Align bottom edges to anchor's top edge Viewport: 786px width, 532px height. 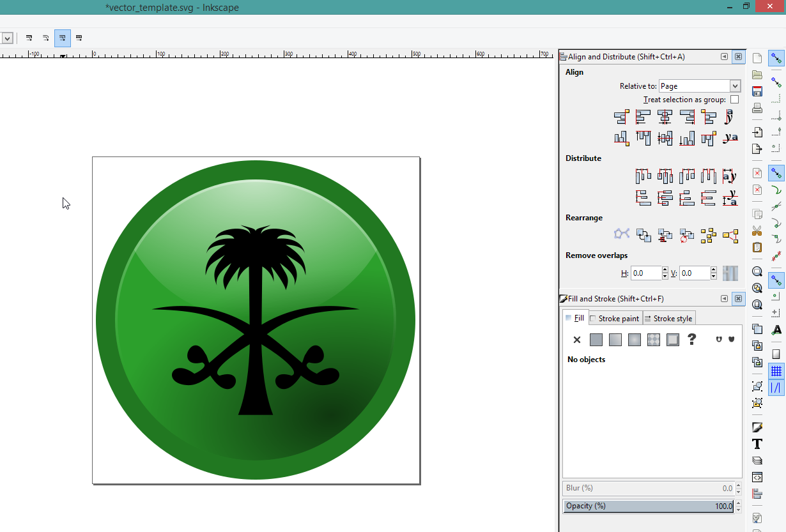click(621, 138)
